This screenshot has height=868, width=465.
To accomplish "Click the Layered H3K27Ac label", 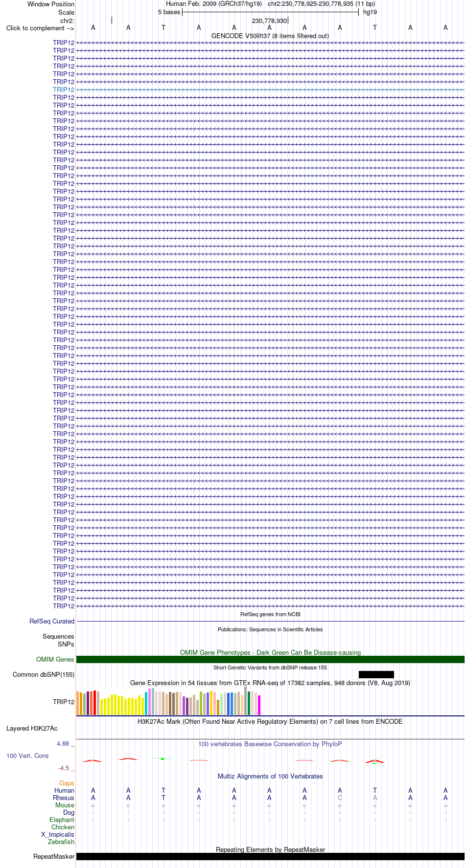I will [x=32, y=729].
